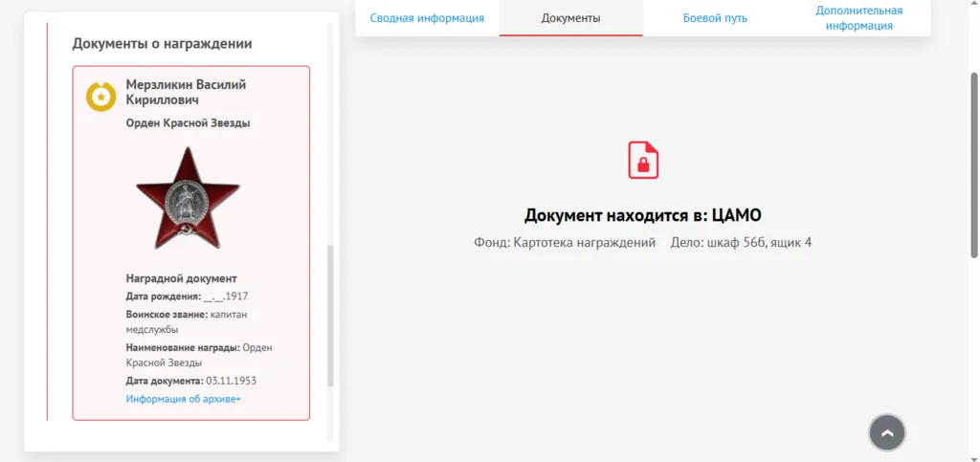Click the award list panel scrollbar thumb
This screenshot has width=980, height=462.
pyautogui.click(x=330, y=316)
